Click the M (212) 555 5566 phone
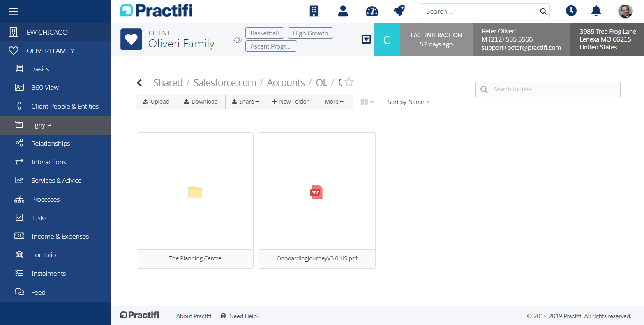Viewport: 644px width, 325px height. [507, 39]
